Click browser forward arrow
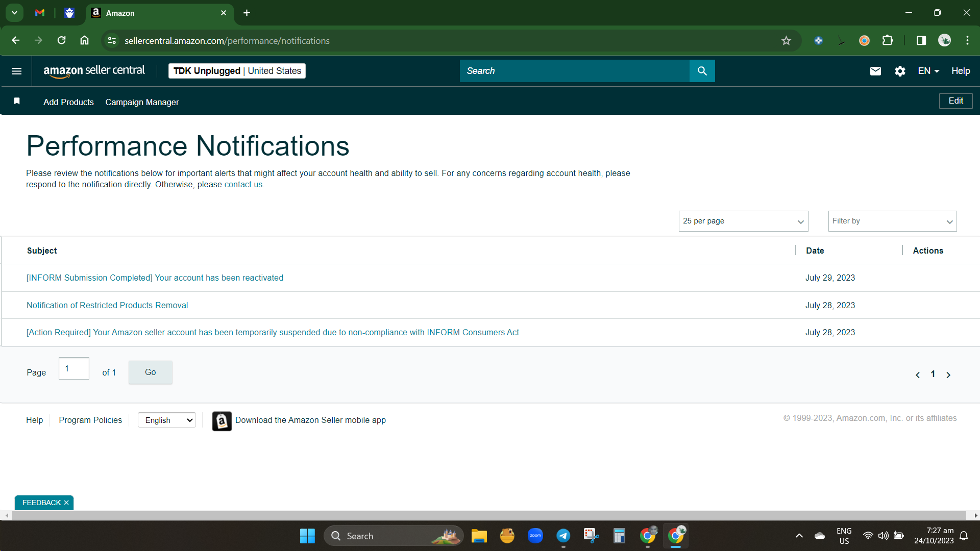Screen dimensions: 980x551 [39, 40]
